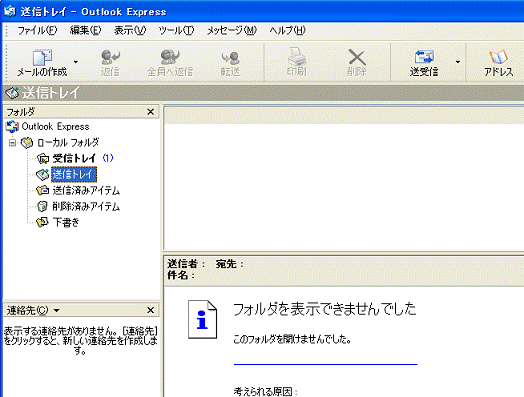The width and height of the screenshot is (524, 397).
Task: Click the 受信トレイ inbox folder icon
Action: tap(43, 158)
